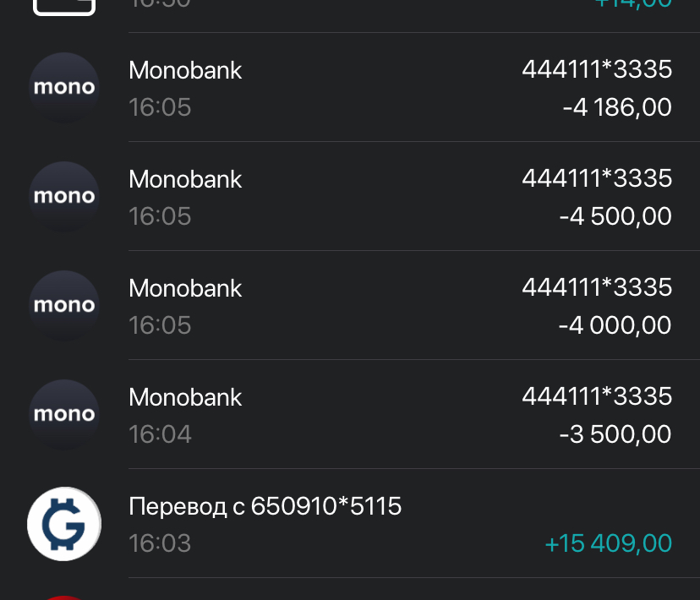
Task: Tap the mono logo for the -4 500,00 payment
Action: pos(64,197)
